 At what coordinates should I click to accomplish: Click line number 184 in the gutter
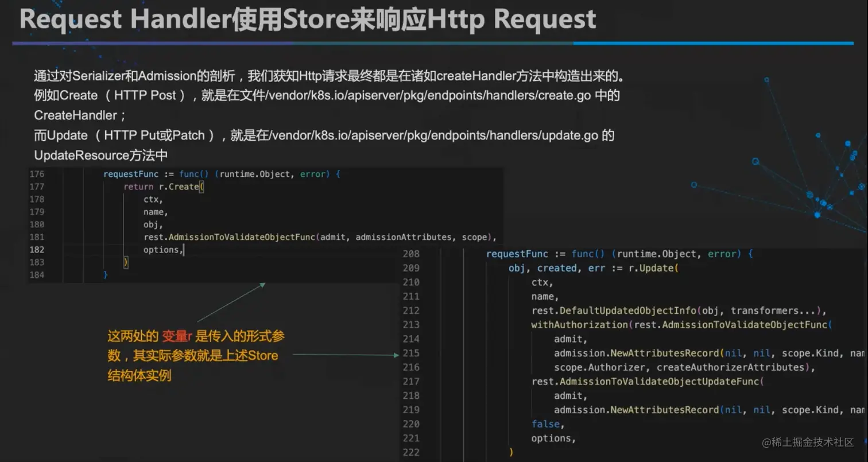click(36, 275)
